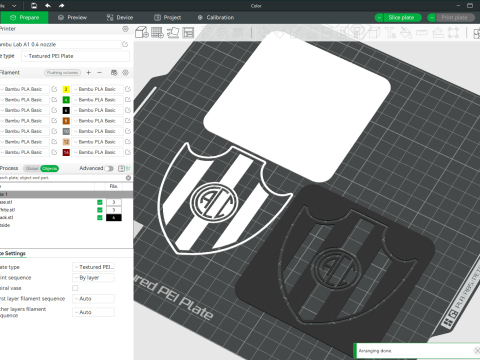480x360 pixels.
Task: Click the AMS filament sync icon
Action: [114, 72]
